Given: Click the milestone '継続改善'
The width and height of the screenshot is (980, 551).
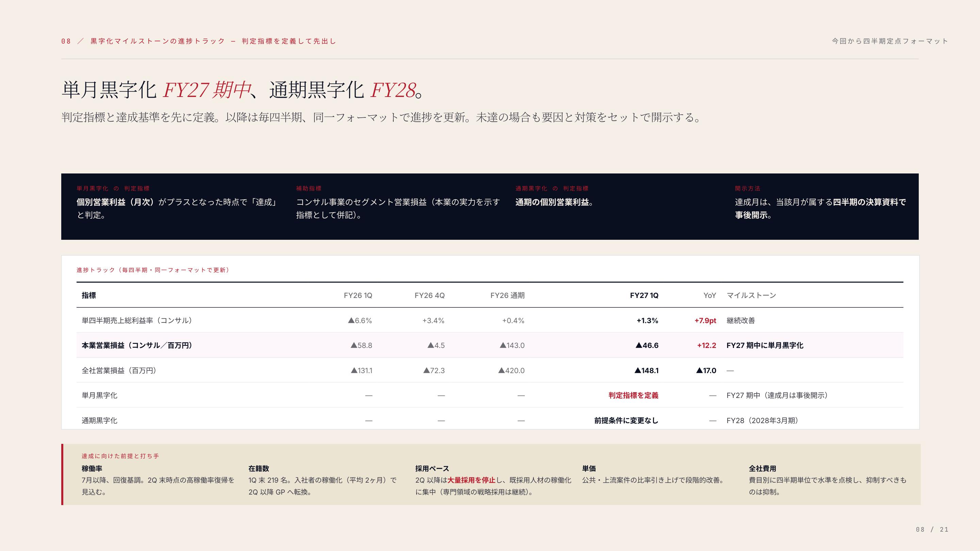Looking at the screenshot, I should click(x=741, y=320).
